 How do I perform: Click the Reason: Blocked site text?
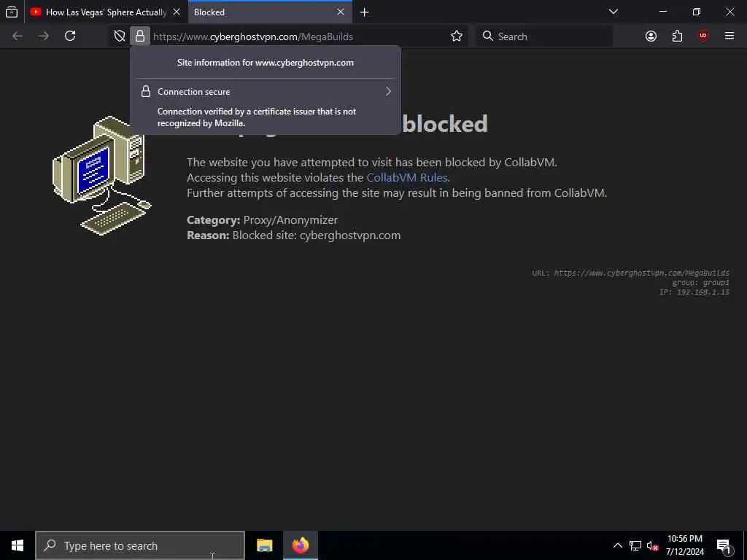point(293,236)
